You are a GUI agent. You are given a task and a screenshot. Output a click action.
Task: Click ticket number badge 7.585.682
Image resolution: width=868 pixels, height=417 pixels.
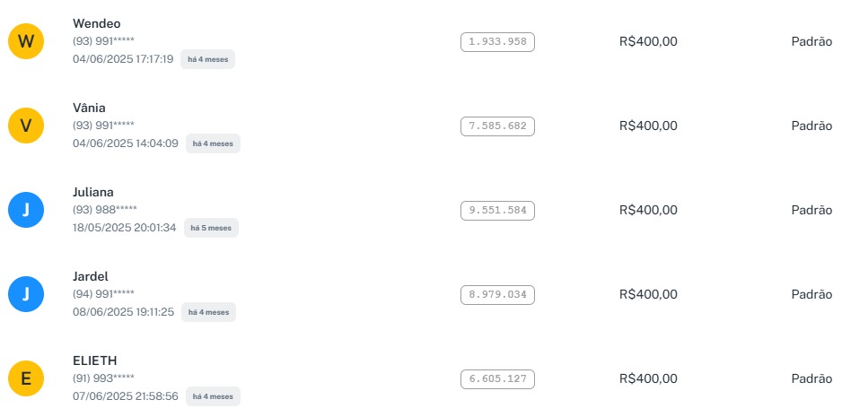pyautogui.click(x=497, y=126)
